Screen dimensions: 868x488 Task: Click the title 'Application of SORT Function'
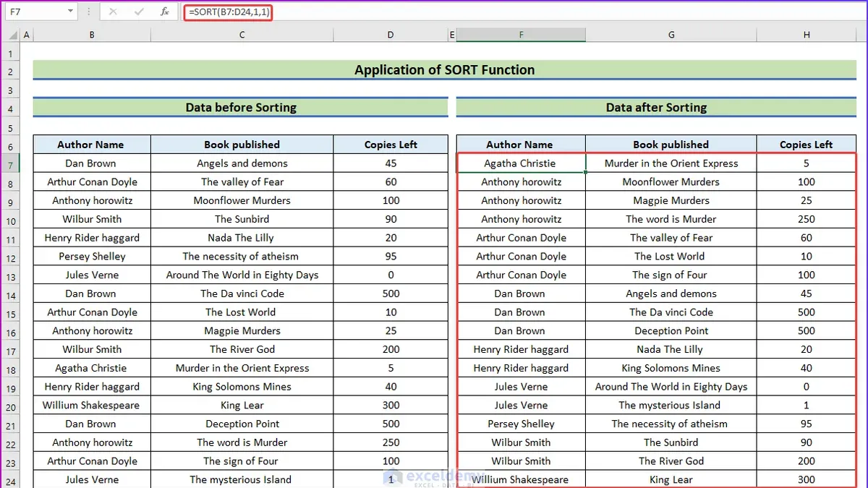pyautogui.click(x=444, y=70)
